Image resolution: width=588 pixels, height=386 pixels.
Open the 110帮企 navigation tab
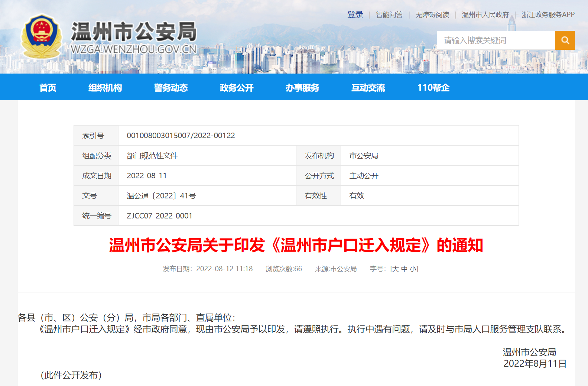[x=433, y=88]
